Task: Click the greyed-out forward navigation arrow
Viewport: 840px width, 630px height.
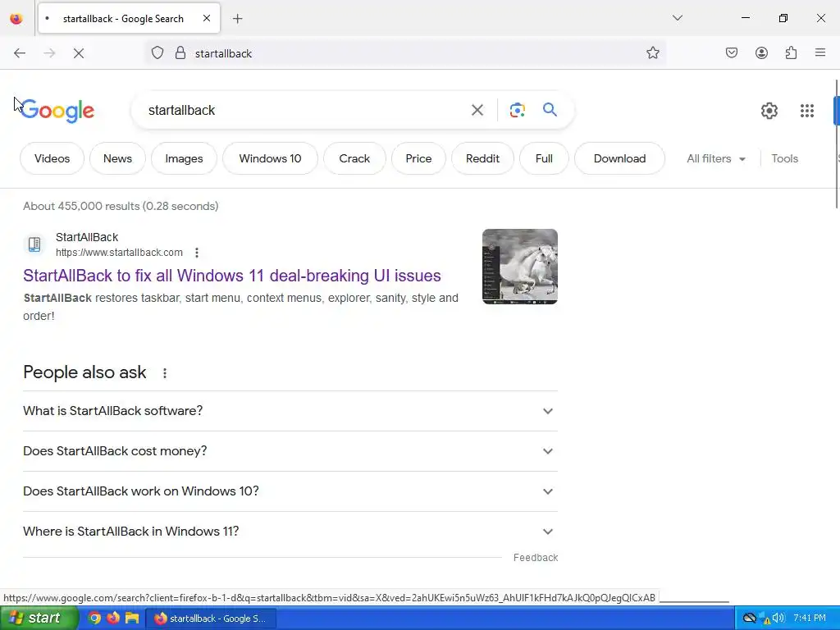Action: (x=49, y=53)
